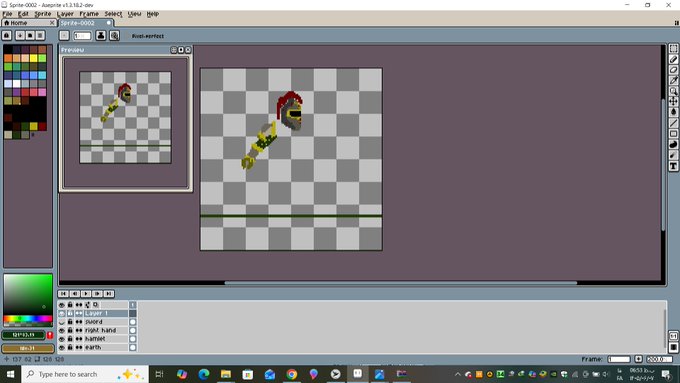Open the Select menu
Viewport: 680px width, 383px height.
point(113,14)
